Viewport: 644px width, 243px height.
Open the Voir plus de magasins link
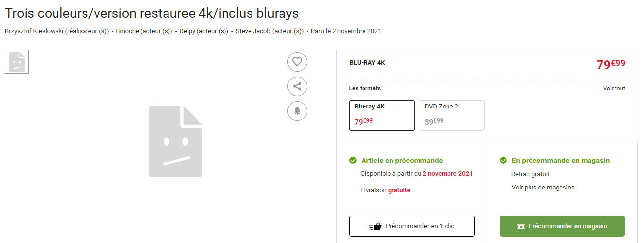pos(543,188)
